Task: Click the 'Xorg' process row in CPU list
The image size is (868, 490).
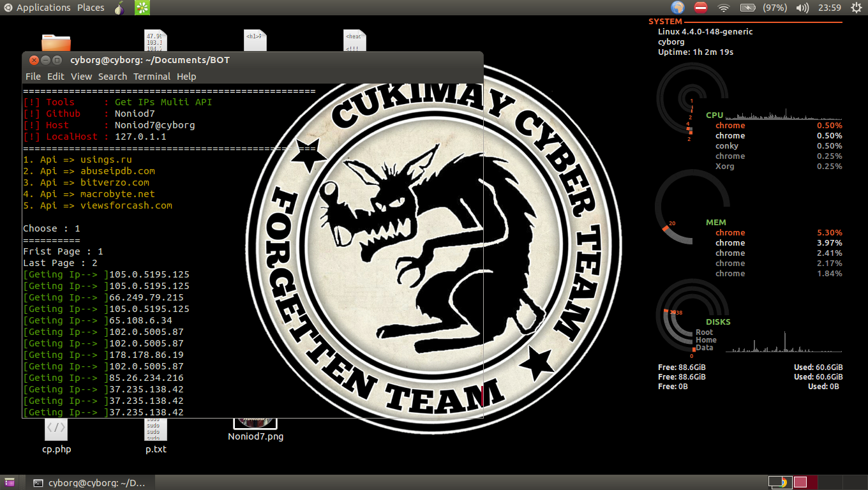Action: [779, 167]
